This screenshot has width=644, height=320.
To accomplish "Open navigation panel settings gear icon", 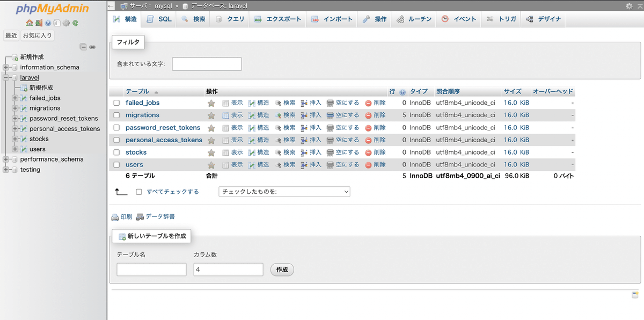I will [66, 23].
